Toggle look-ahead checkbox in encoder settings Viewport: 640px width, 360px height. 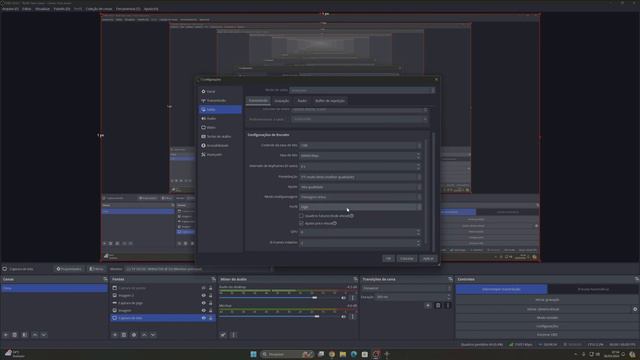click(x=301, y=216)
